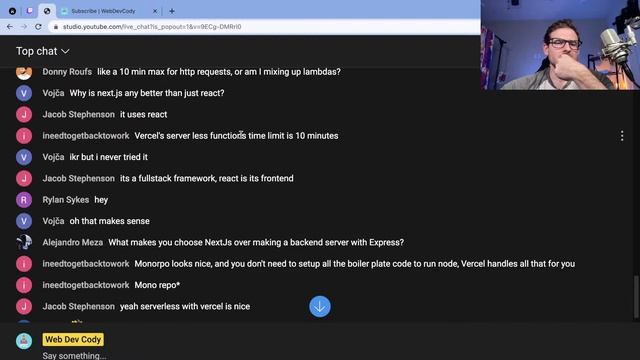The image size is (640, 360).
Task: Click message 'Monorpo looks nice'
Action: [355, 264]
